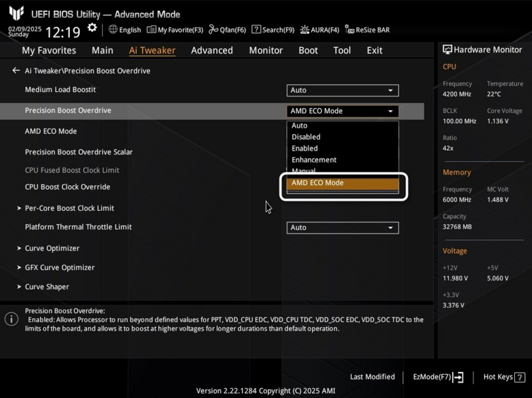Viewport: 532px width, 398px height.
Task: Click the +12V 11.980 V reading
Action: click(455, 279)
